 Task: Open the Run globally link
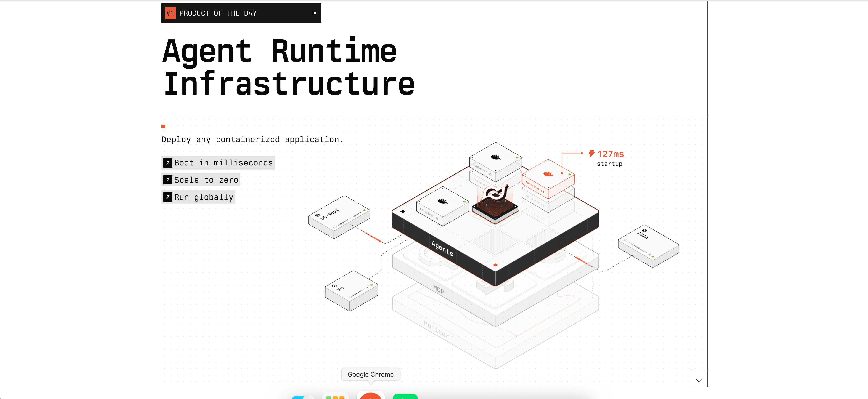[204, 197]
